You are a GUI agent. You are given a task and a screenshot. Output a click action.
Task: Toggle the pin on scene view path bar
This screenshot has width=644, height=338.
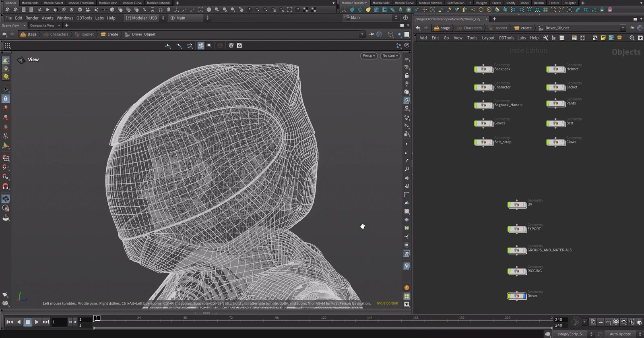coord(371,34)
